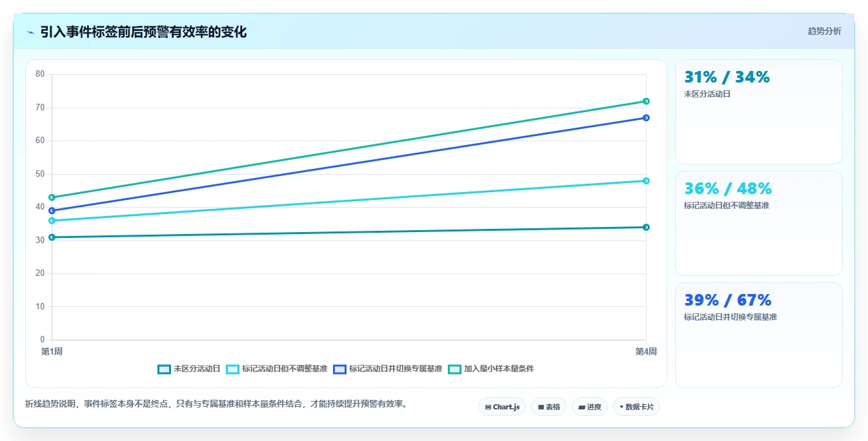Click the 第4周 data point at value 72
The image size is (868, 441).
(646, 101)
